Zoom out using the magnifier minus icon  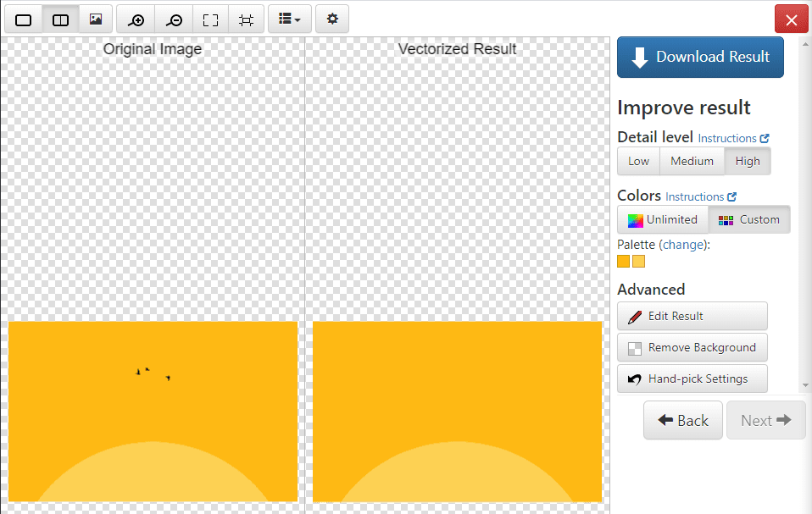[x=173, y=19]
